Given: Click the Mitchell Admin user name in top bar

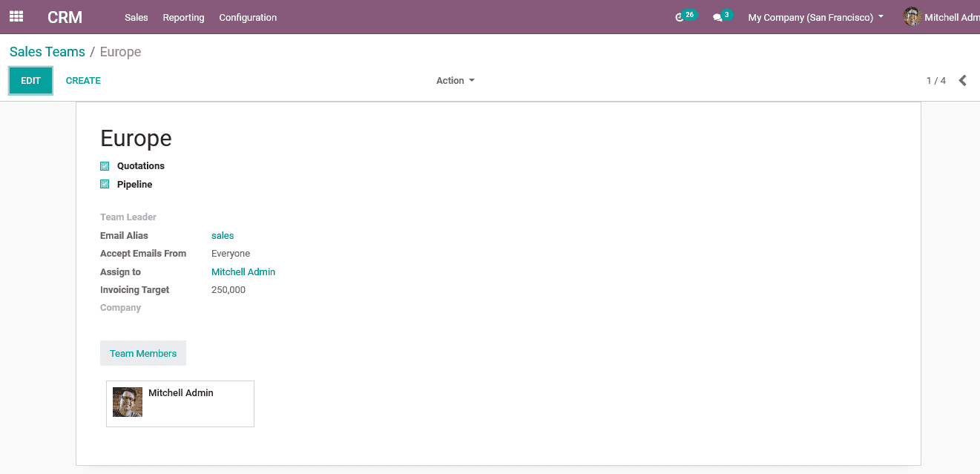Looking at the screenshot, I should click(952, 17).
